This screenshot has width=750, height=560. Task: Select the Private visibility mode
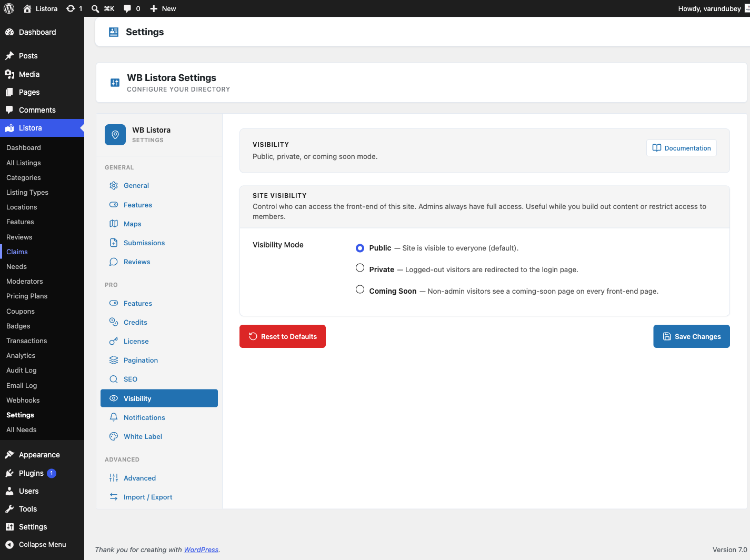(360, 268)
